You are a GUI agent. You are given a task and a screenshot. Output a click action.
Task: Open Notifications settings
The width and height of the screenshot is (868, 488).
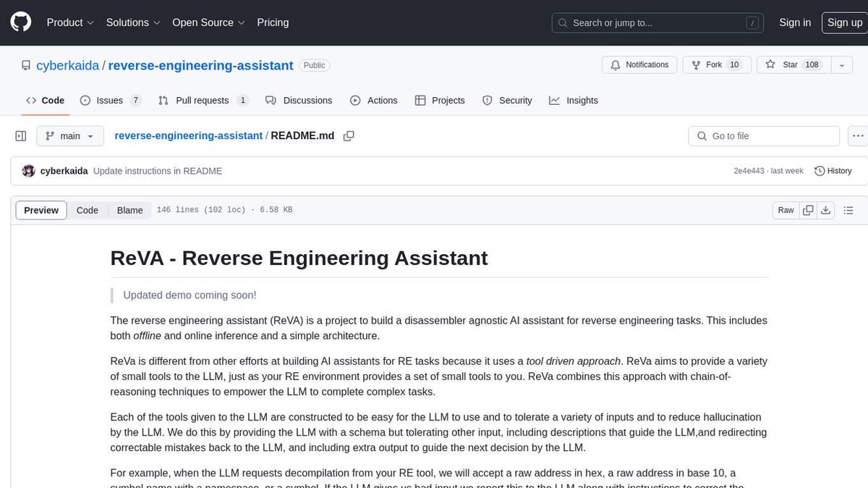(639, 65)
